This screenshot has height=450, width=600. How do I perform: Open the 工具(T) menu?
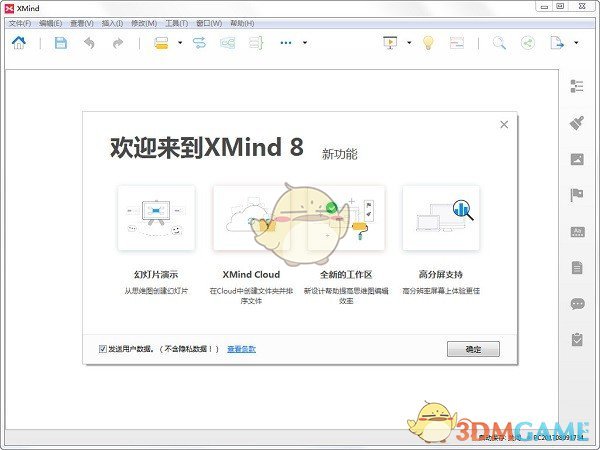tap(176, 23)
